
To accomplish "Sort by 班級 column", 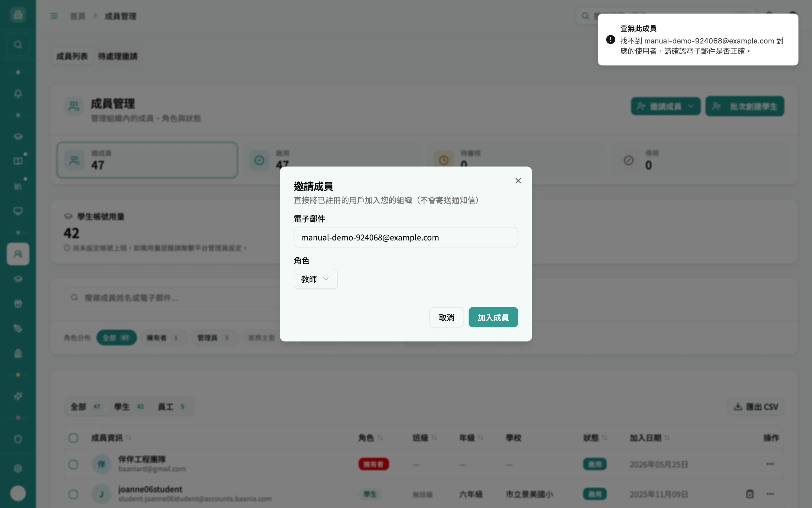I will (424, 438).
